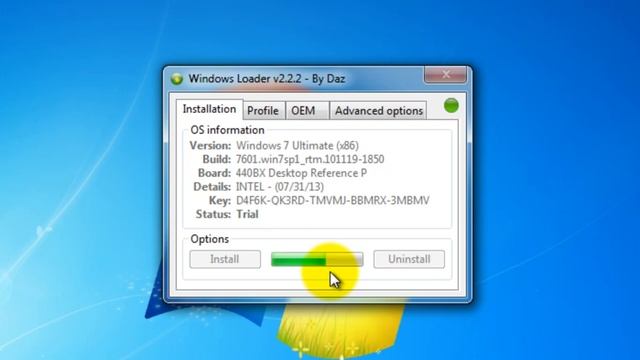Close the Windows Loader window
640x360 pixels.
[445, 75]
